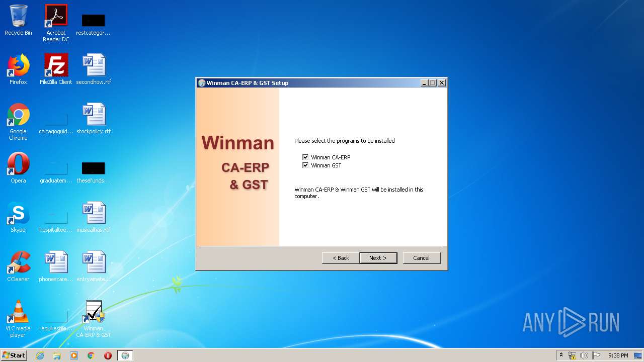644x362 pixels.
Task: Select the Google Chrome desktop shortcut
Action: pyautogui.click(x=18, y=122)
